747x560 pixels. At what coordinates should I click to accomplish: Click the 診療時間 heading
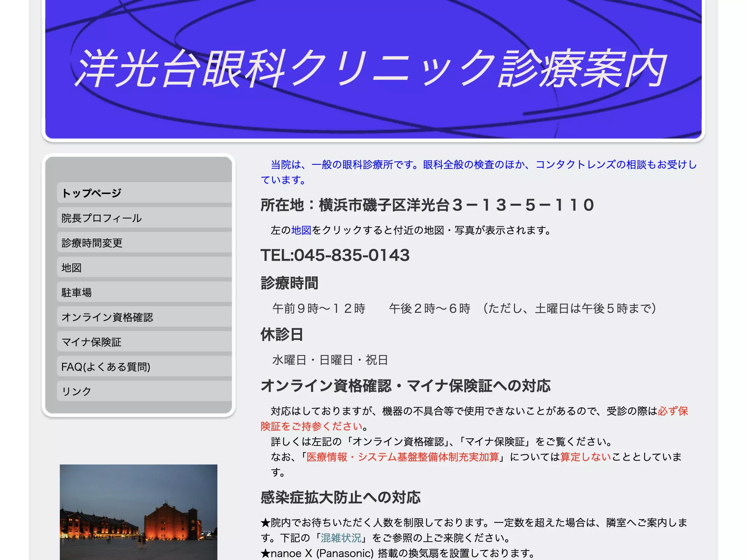coord(290,283)
